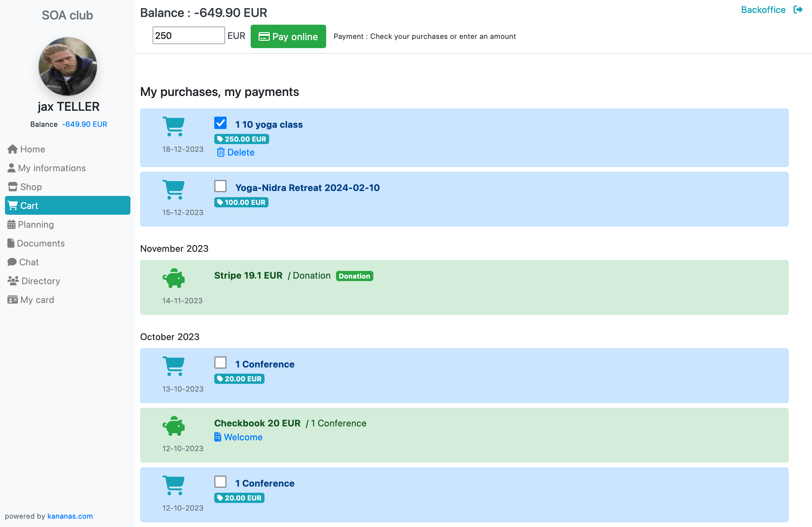Open the Welcome document link
Screen dimensions: 812x527
click(x=239, y=437)
